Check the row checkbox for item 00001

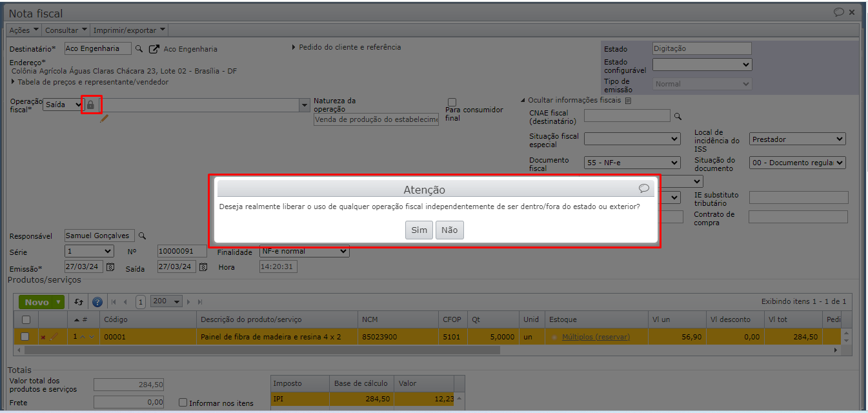[x=25, y=336]
